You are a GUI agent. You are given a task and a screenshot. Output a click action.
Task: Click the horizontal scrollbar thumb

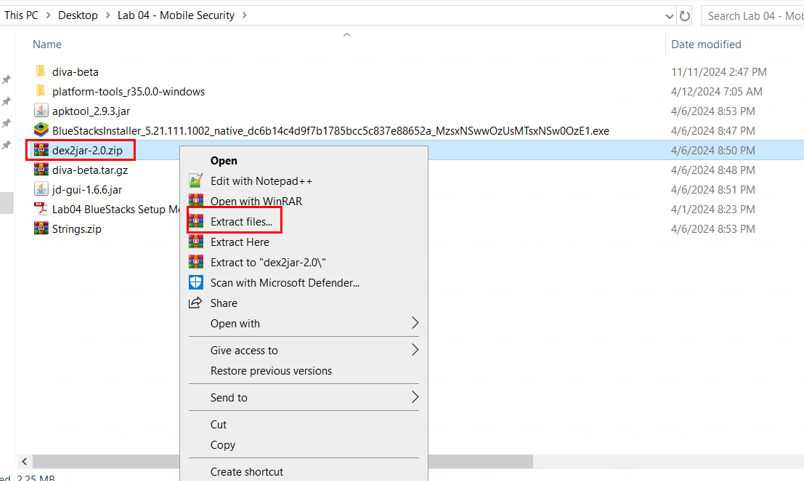(283, 462)
